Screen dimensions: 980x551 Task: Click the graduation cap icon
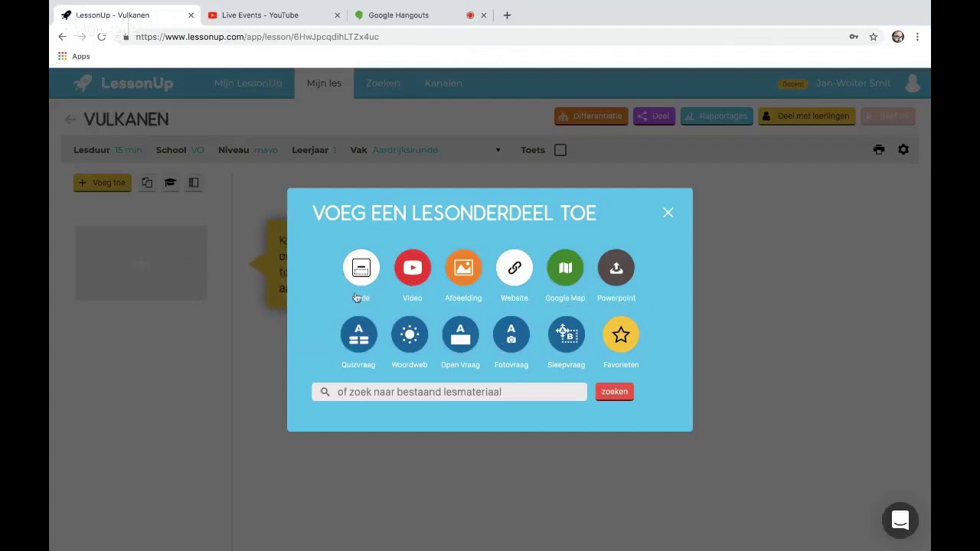coord(170,183)
